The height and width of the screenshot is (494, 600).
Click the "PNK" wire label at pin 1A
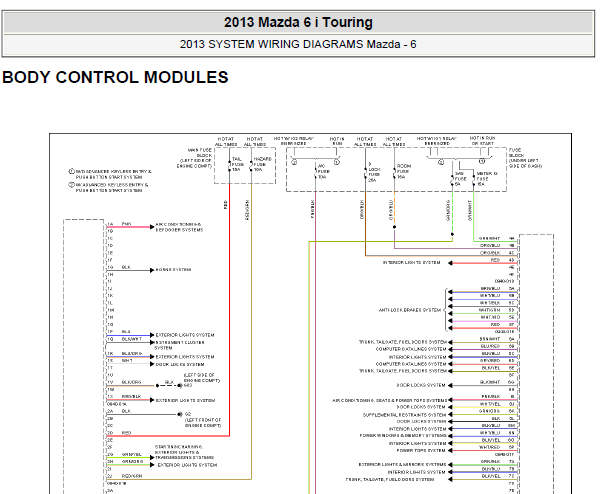(x=127, y=224)
